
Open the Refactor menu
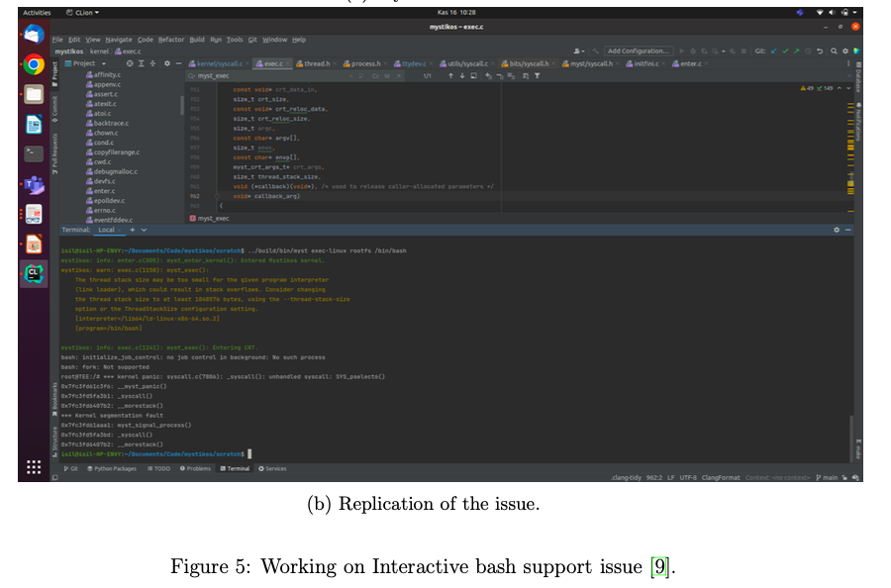tap(172, 40)
